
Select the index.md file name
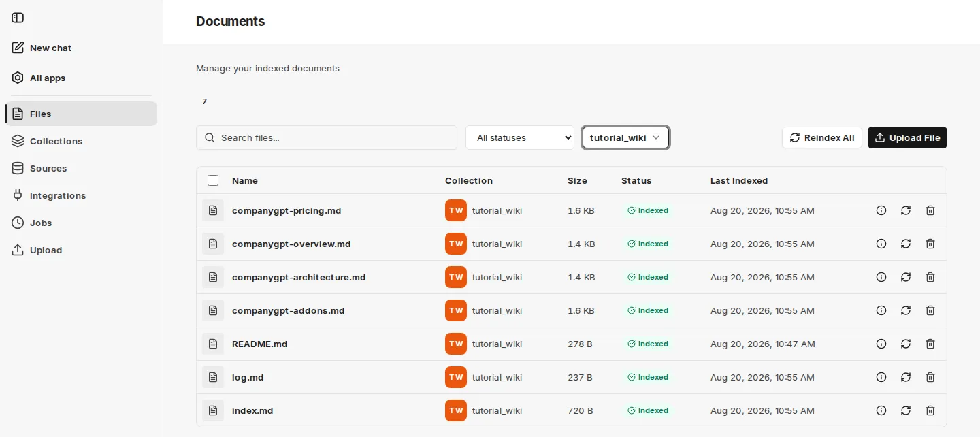pyautogui.click(x=252, y=410)
